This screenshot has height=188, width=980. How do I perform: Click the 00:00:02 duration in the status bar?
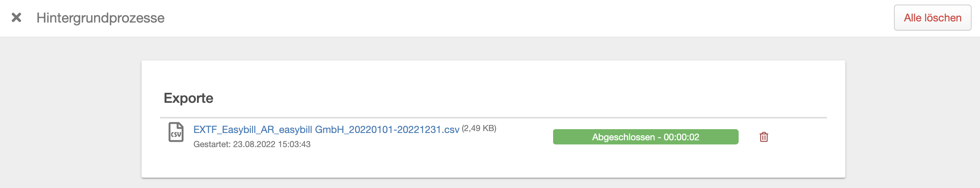coord(681,137)
